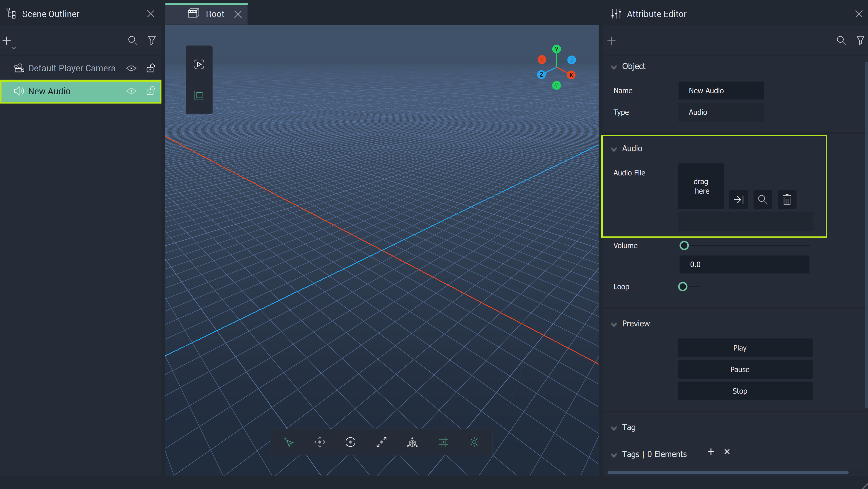The height and width of the screenshot is (489, 868).
Task: Click the trash icon to clear Audio File
Action: 787,200
